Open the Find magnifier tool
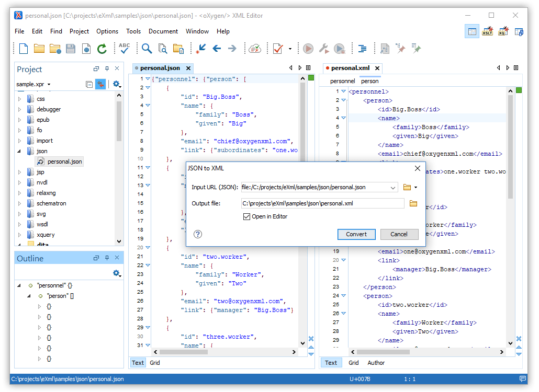Viewport: 539px width, 392px height. (x=147, y=49)
